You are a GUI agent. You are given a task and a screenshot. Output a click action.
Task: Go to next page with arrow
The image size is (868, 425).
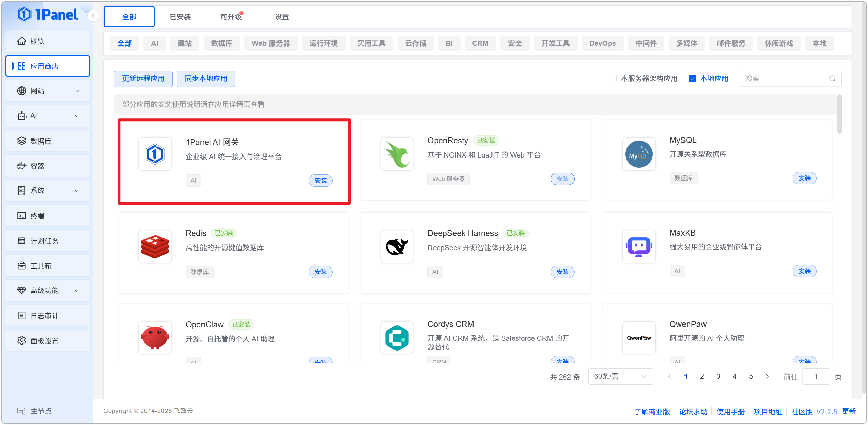click(x=767, y=376)
